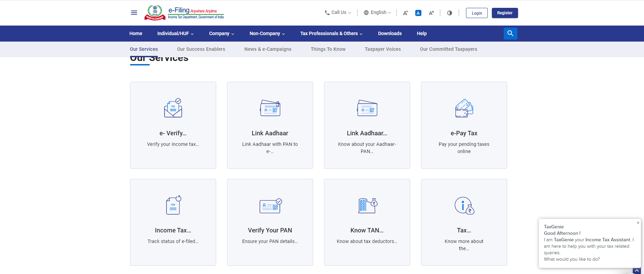Switch to Things To Know tab
Viewport: 644px width, 274px height.
click(x=328, y=49)
